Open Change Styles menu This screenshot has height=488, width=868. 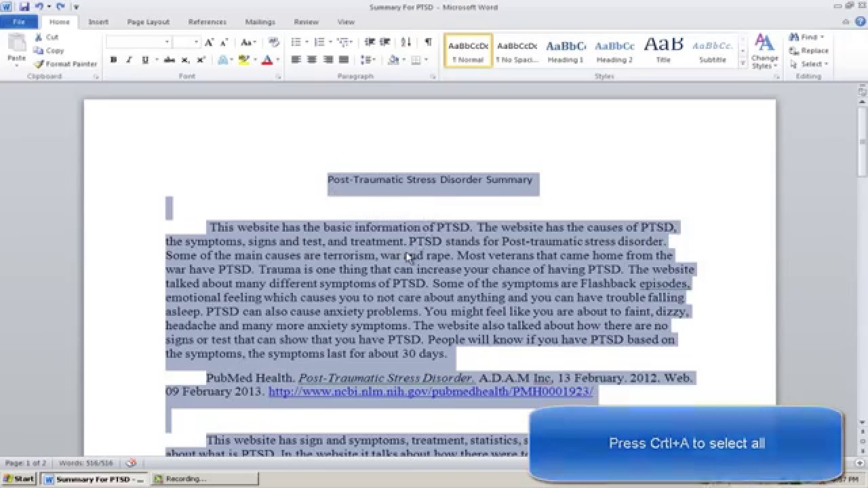[x=764, y=52]
